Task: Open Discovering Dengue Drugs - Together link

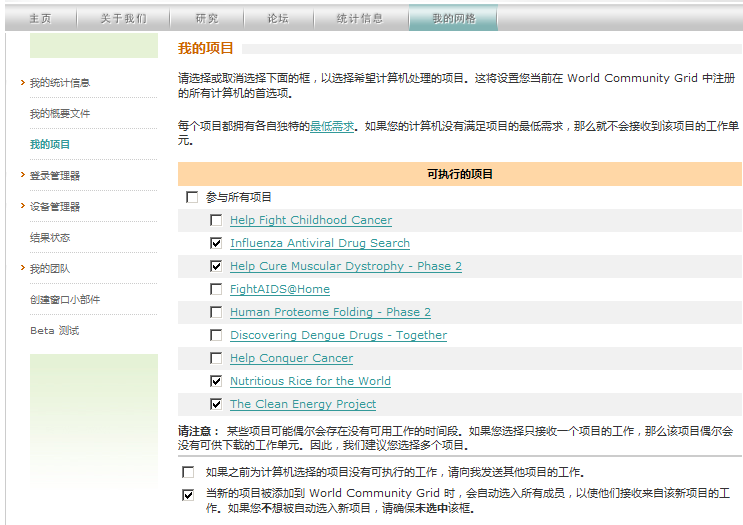Action: click(x=338, y=335)
